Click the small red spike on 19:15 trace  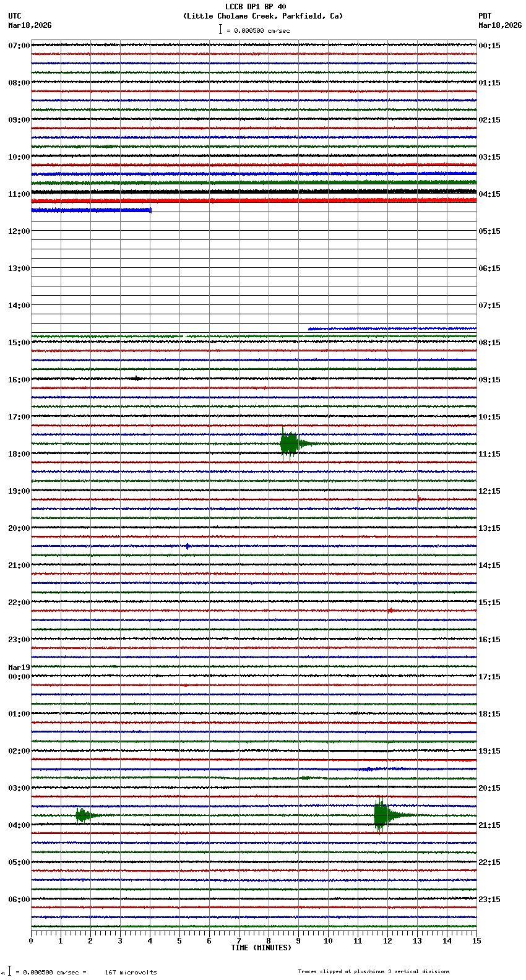(x=419, y=499)
